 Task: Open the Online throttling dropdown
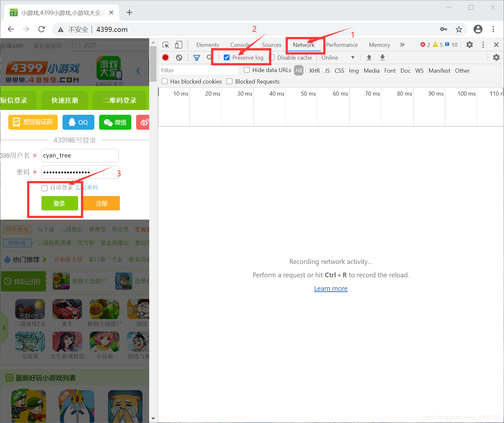click(338, 58)
